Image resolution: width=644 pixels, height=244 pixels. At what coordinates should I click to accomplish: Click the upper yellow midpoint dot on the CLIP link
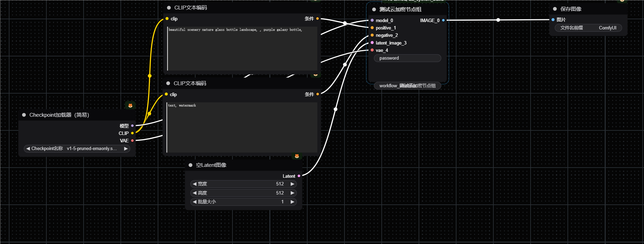(150, 76)
